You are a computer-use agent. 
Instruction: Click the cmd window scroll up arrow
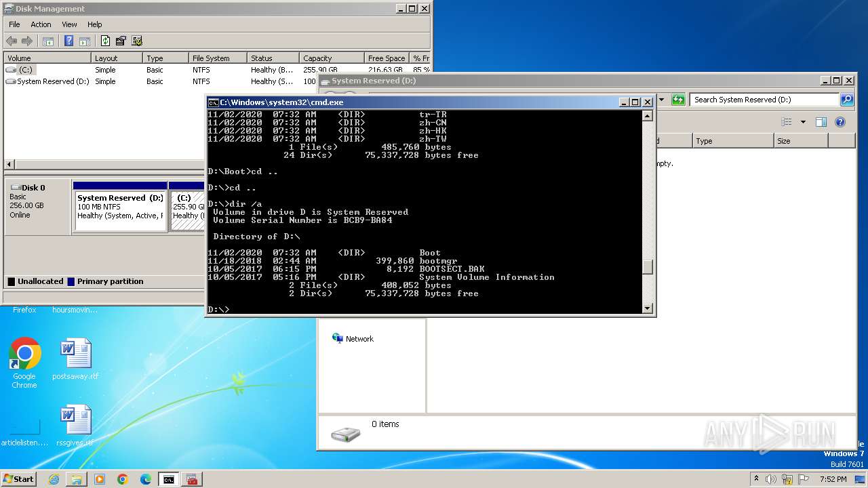(x=647, y=116)
